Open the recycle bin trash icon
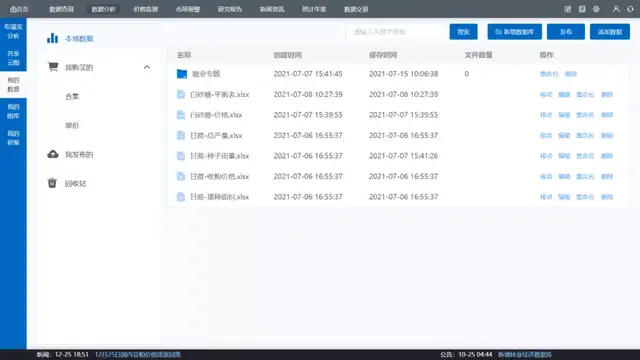This screenshot has height=360, width=640. pyautogui.click(x=52, y=183)
